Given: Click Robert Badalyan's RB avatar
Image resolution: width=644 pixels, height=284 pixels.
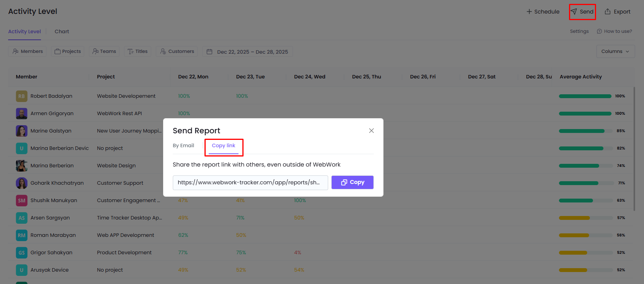Looking at the screenshot, I should coord(22,96).
